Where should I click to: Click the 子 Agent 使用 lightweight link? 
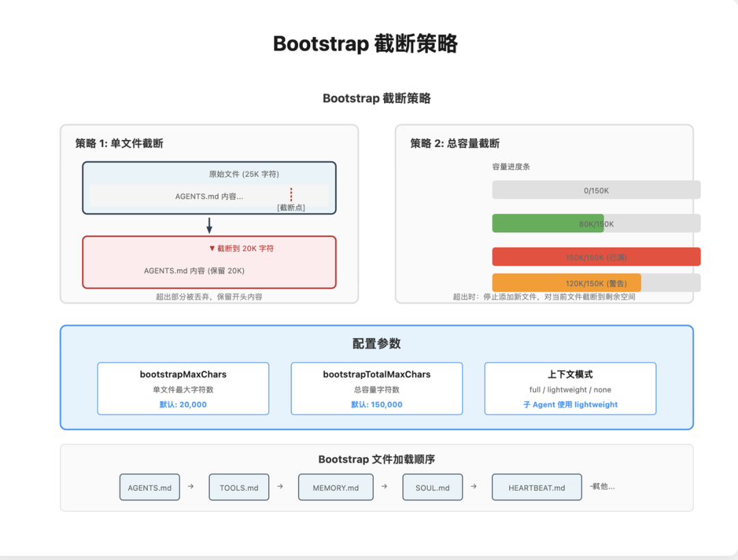570,404
